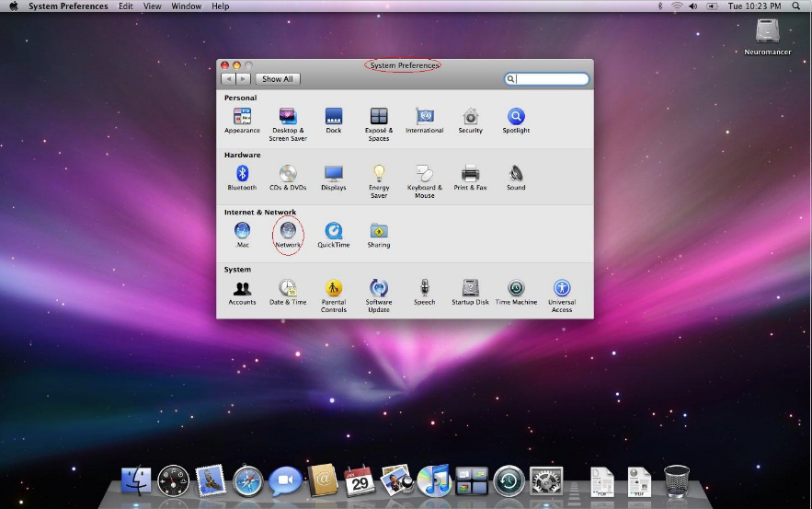The height and width of the screenshot is (509, 812).
Task: Launch Preview from the Dock
Action: (396, 480)
